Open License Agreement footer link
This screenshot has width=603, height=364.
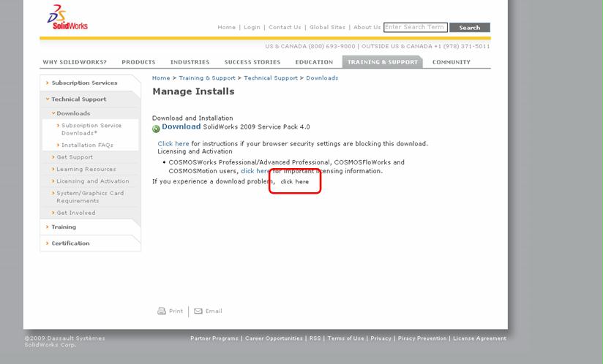click(479, 338)
